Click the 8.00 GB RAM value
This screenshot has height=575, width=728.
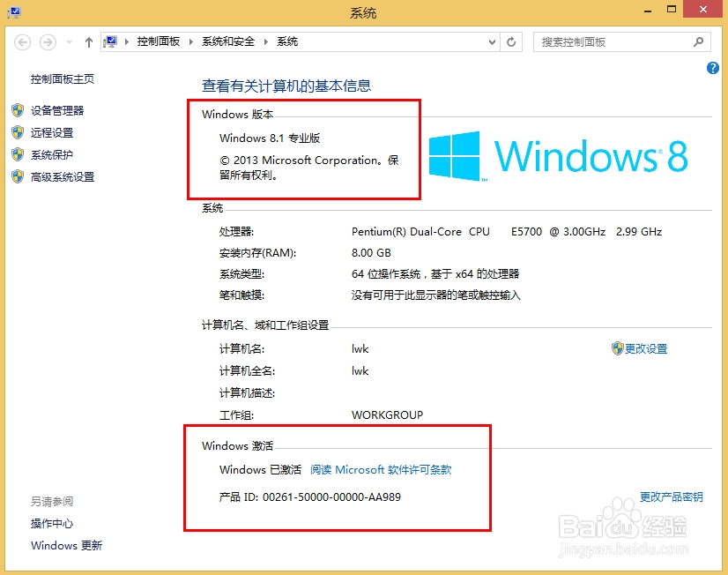[371, 253]
